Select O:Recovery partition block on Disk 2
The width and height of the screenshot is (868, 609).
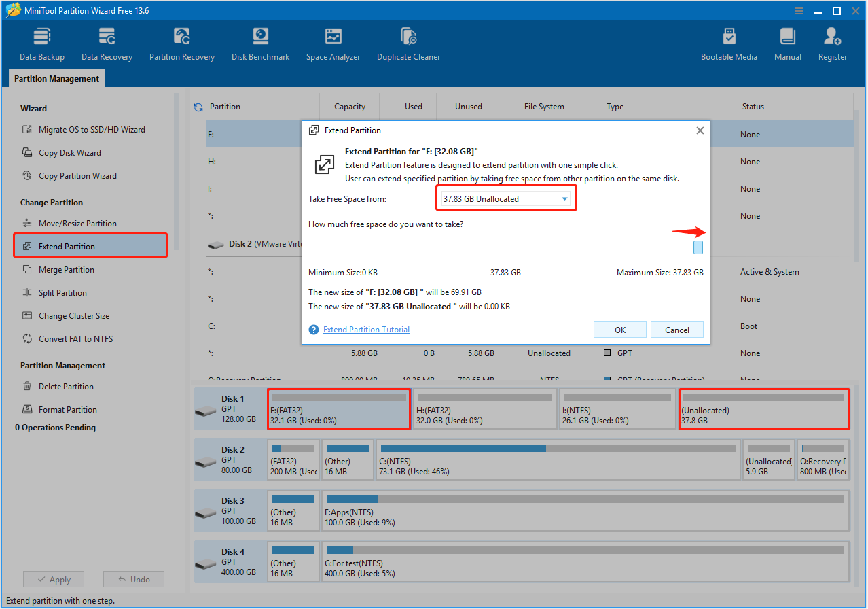point(822,460)
